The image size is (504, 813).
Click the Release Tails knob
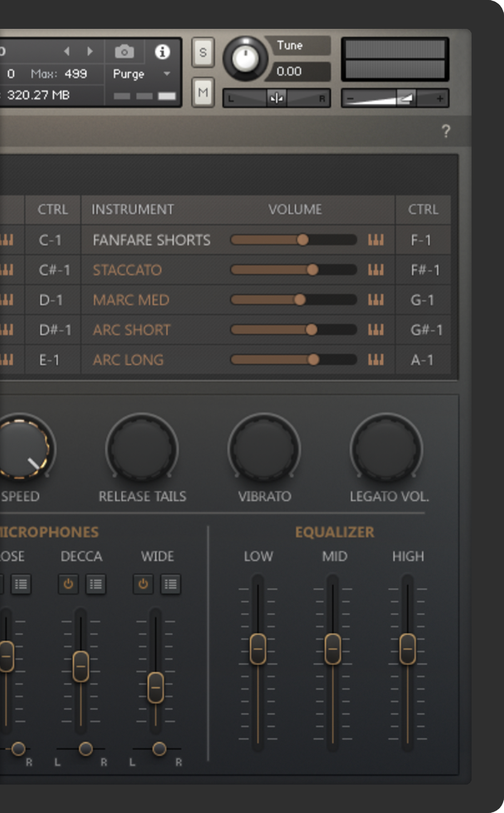pos(142,449)
